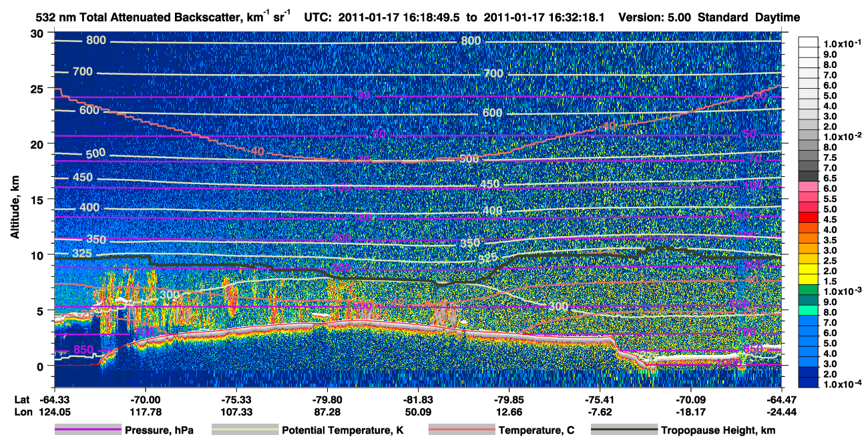Click the longitude value '-18.17'
868x445 pixels.
click(690, 411)
